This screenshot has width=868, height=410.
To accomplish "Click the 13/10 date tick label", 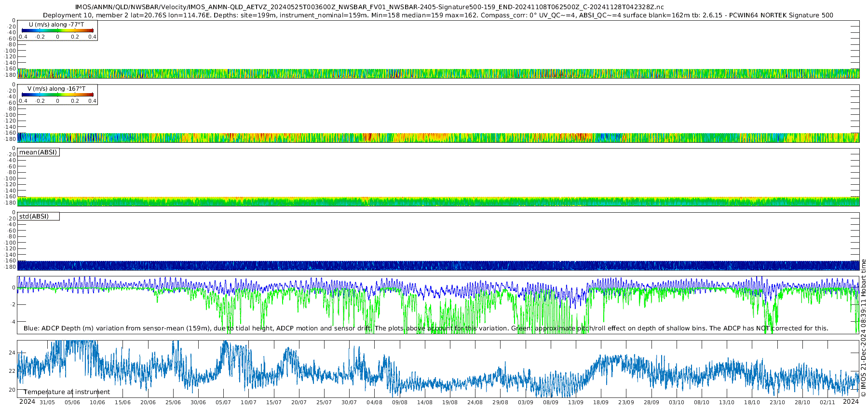I will [x=727, y=402].
